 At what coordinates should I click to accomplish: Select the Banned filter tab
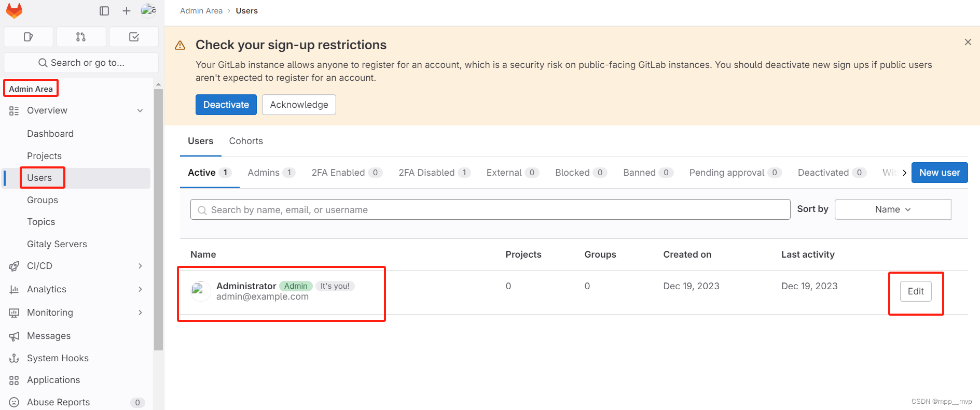(x=648, y=173)
